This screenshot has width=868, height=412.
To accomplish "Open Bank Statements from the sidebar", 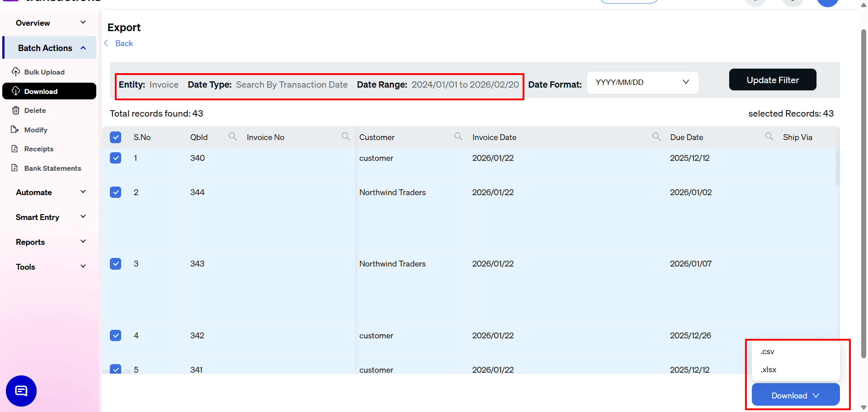I will click(x=52, y=168).
